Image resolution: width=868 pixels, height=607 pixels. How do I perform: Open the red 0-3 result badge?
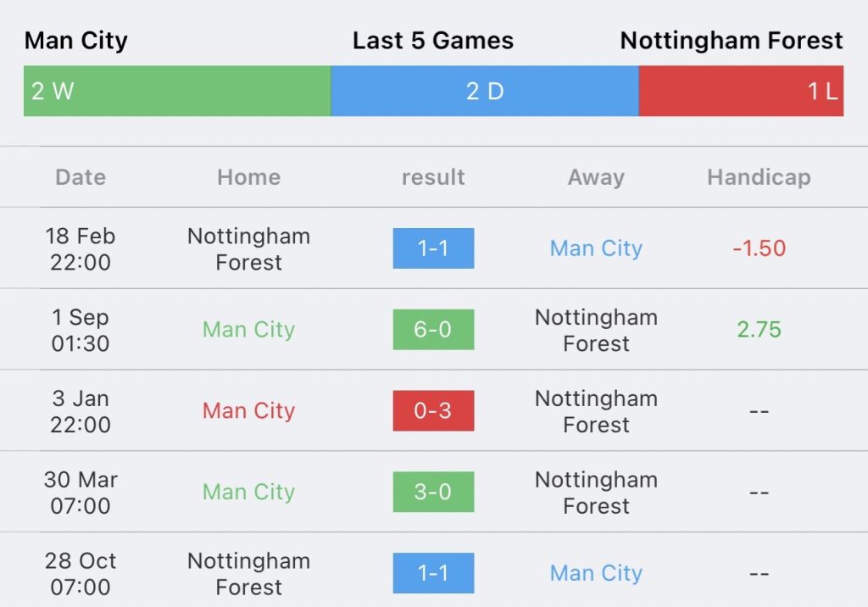tap(433, 411)
